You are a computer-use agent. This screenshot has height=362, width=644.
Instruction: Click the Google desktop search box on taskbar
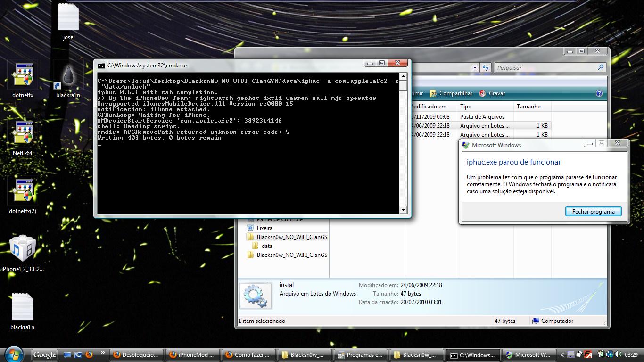pos(45,355)
